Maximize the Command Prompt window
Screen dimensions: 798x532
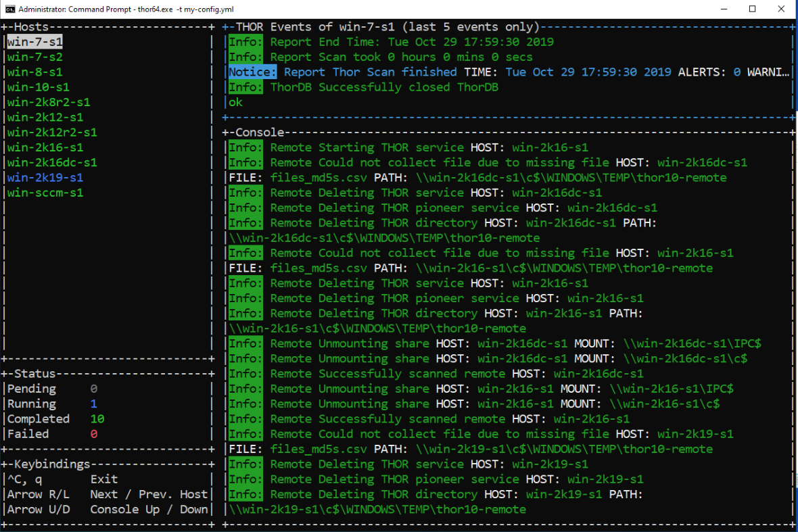pos(752,9)
